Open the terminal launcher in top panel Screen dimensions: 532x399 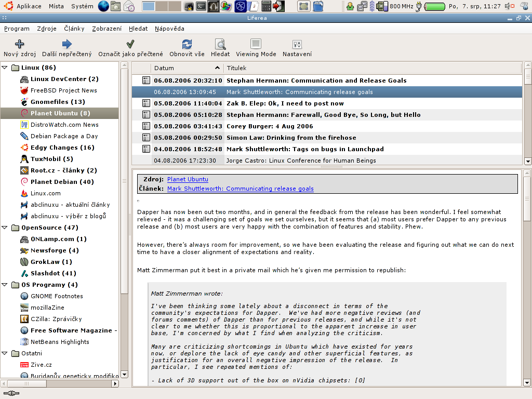point(201,6)
